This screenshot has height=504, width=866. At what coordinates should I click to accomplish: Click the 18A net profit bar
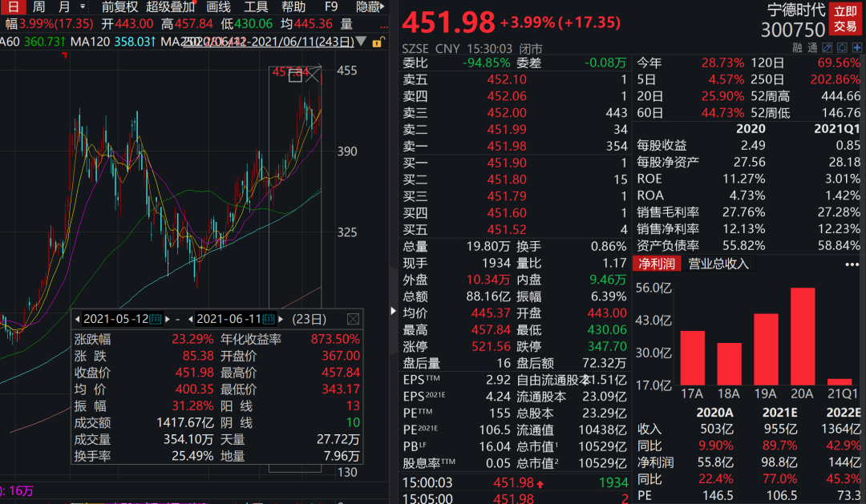[x=729, y=364]
